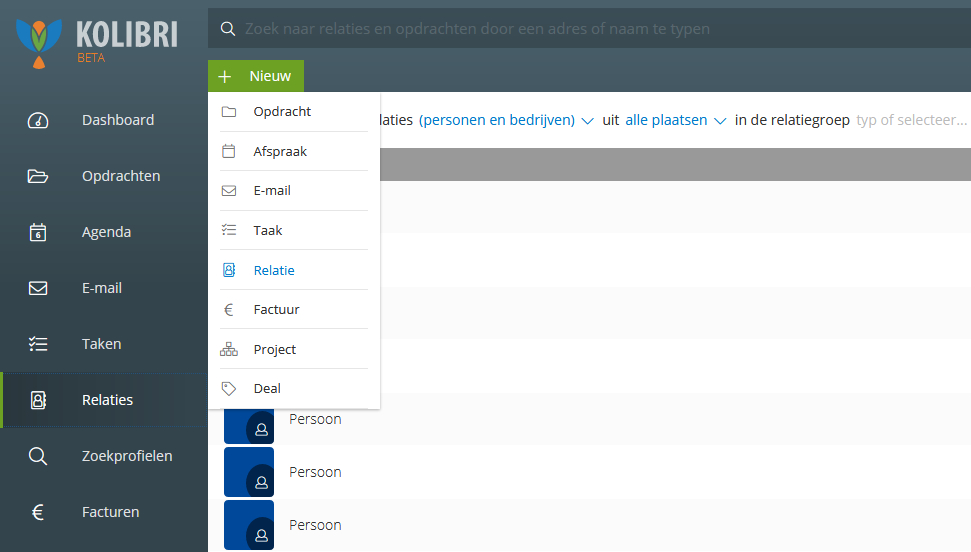Click the Agenda calendar icon
971x552 pixels.
[38, 232]
